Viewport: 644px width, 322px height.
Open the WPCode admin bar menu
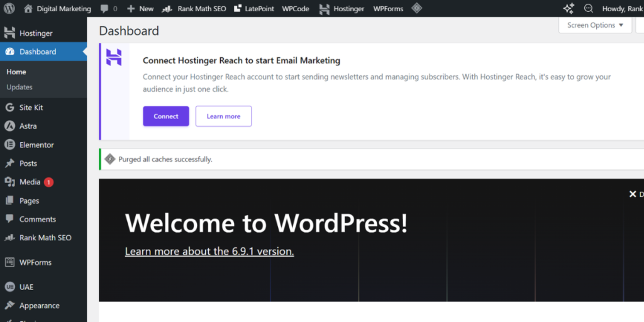tap(296, 9)
